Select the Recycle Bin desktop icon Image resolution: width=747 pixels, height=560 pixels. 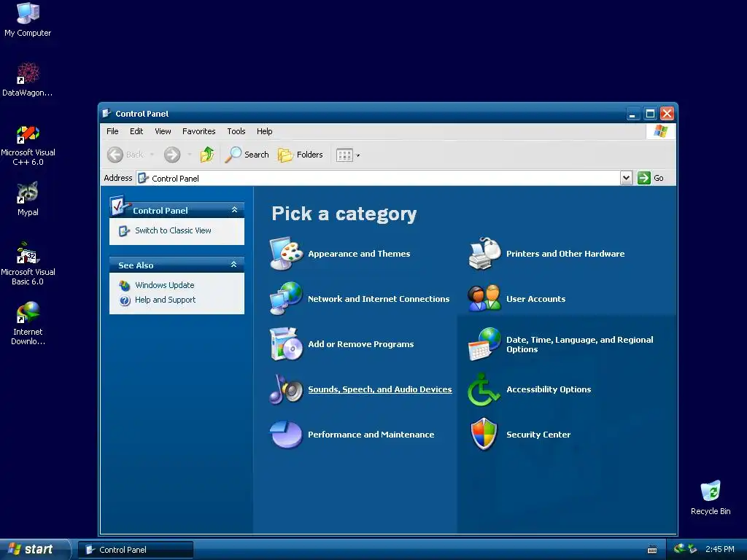711,498
